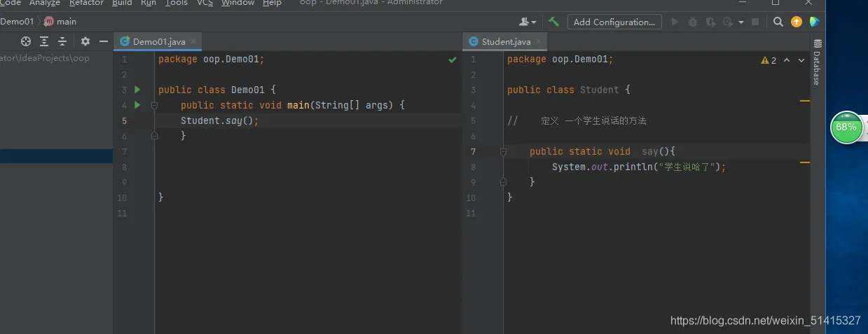Click the Collapse All icon in project panel

click(x=62, y=41)
